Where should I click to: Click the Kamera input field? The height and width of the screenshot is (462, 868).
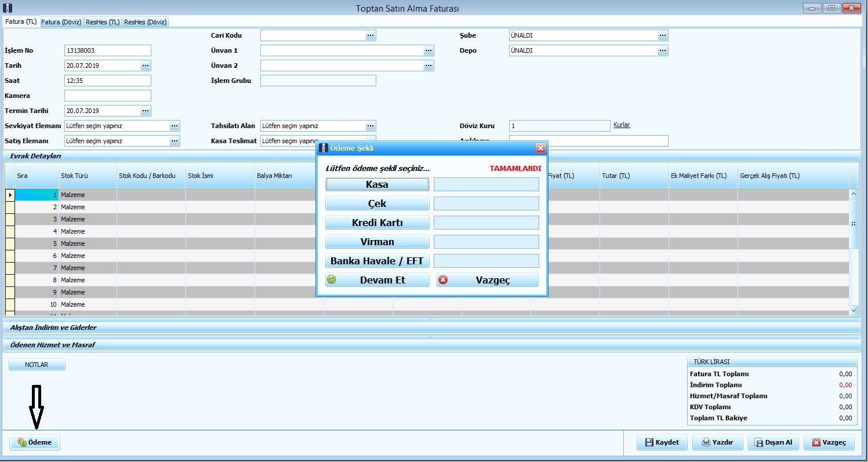tap(107, 96)
